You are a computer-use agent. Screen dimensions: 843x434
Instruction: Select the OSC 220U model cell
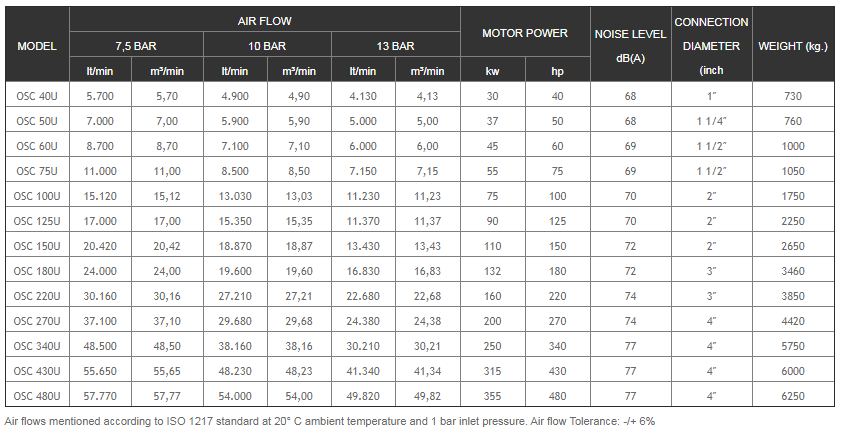coord(38,295)
